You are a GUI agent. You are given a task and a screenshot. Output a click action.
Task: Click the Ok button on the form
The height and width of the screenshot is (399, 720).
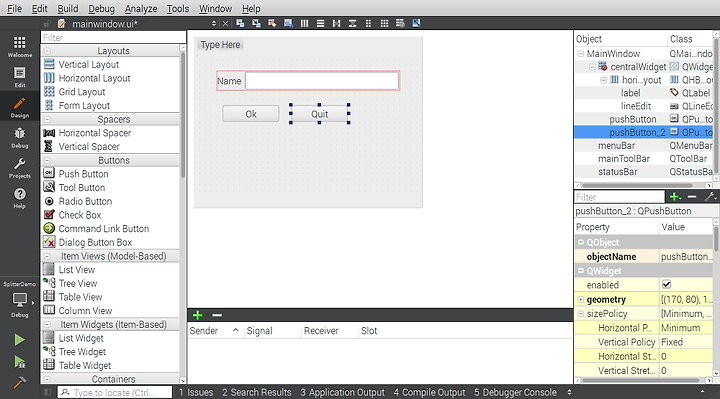[251, 114]
